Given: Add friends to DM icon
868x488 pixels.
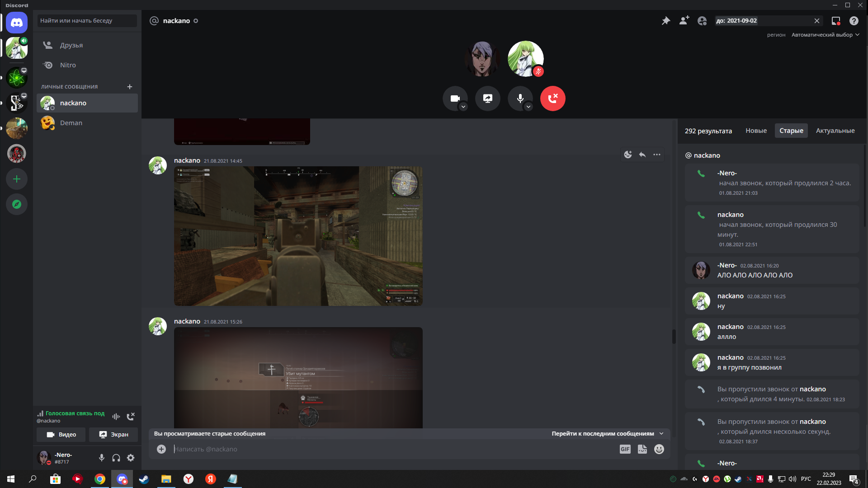Looking at the screenshot, I should click(x=684, y=21).
